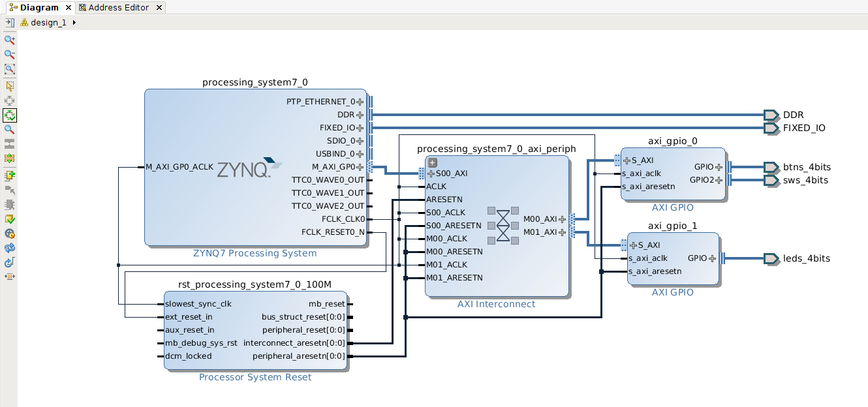Click the rst_processing_system7_0_100M block name
Screen dimensions: 868x407
click(x=255, y=284)
